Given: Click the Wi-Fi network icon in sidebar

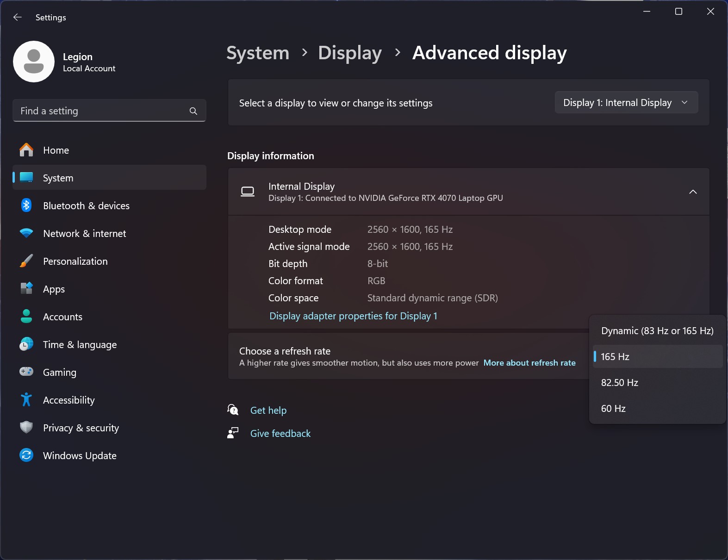Looking at the screenshot, I should point(26,233).
